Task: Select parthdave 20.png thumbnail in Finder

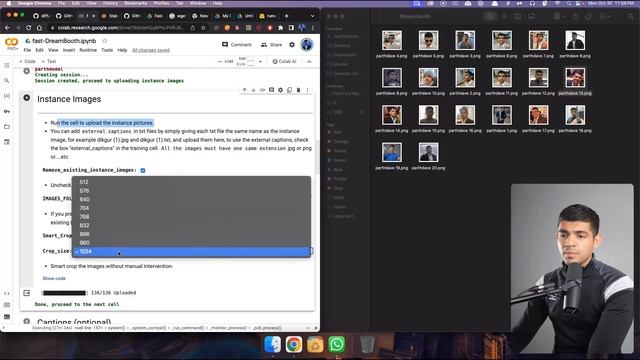Action: click(x=429, y=152)
